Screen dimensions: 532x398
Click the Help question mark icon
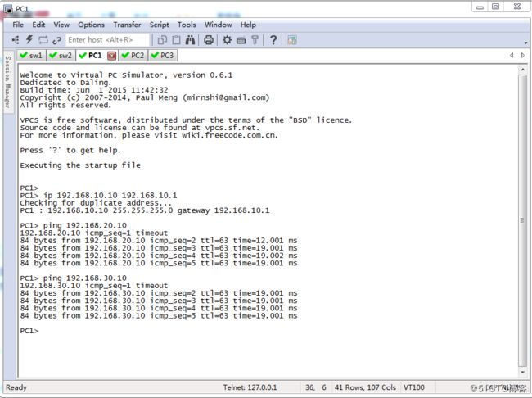point(273,40)
